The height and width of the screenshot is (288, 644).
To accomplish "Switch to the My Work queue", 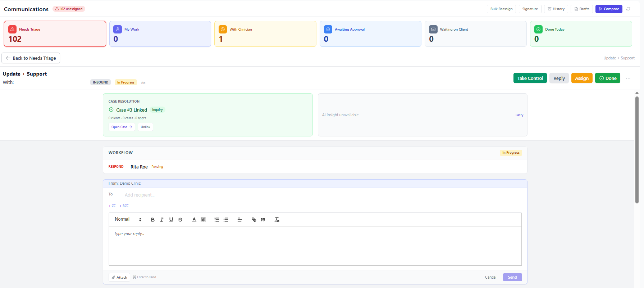I will 160,34.
